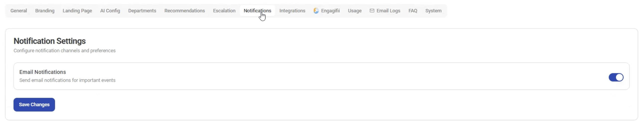The image size is (644, 128).
Task: Click the Engagifii logo icon in tabs
Action: (316, 11)
